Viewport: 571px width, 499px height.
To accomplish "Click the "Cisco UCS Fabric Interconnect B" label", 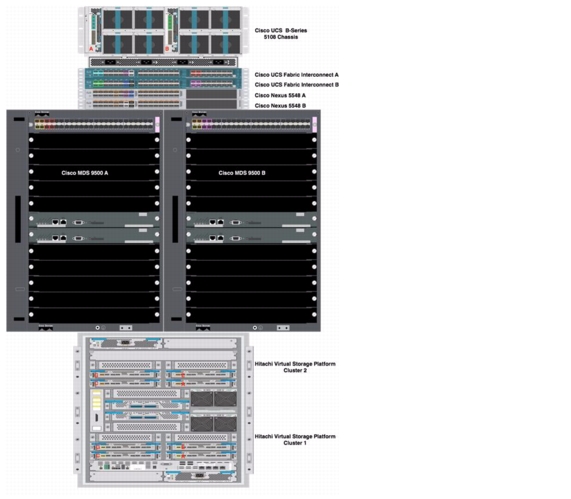I will coord(296,85).
